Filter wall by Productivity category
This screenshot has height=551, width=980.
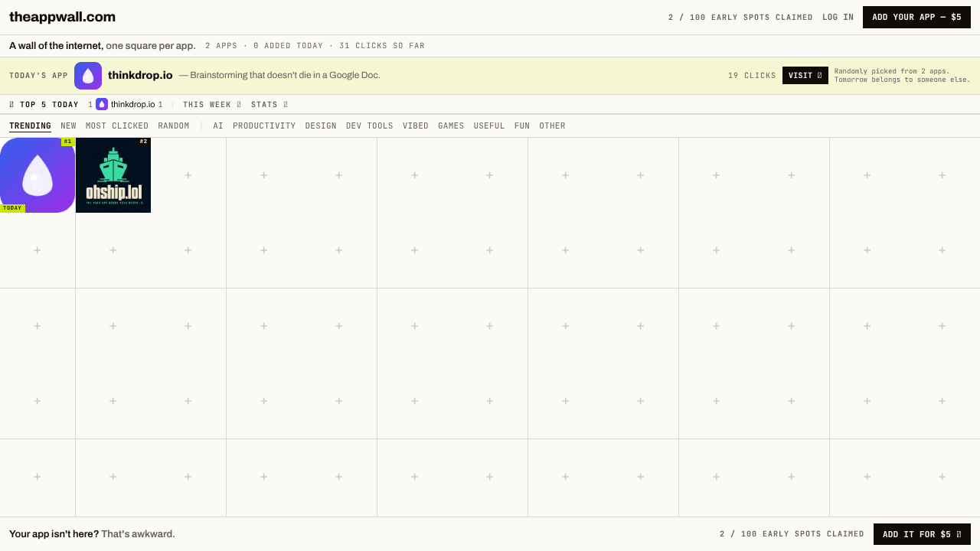pos(264,126)
